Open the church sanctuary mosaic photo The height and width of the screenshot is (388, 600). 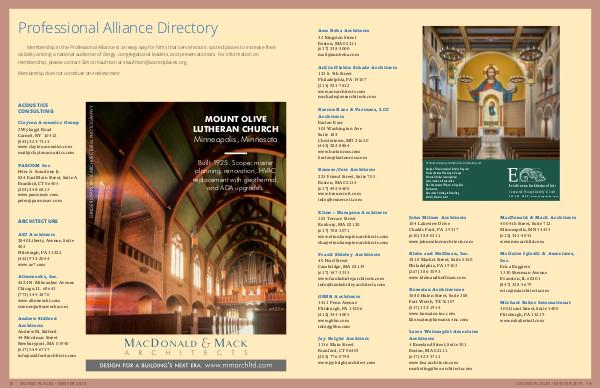(491, 93)
